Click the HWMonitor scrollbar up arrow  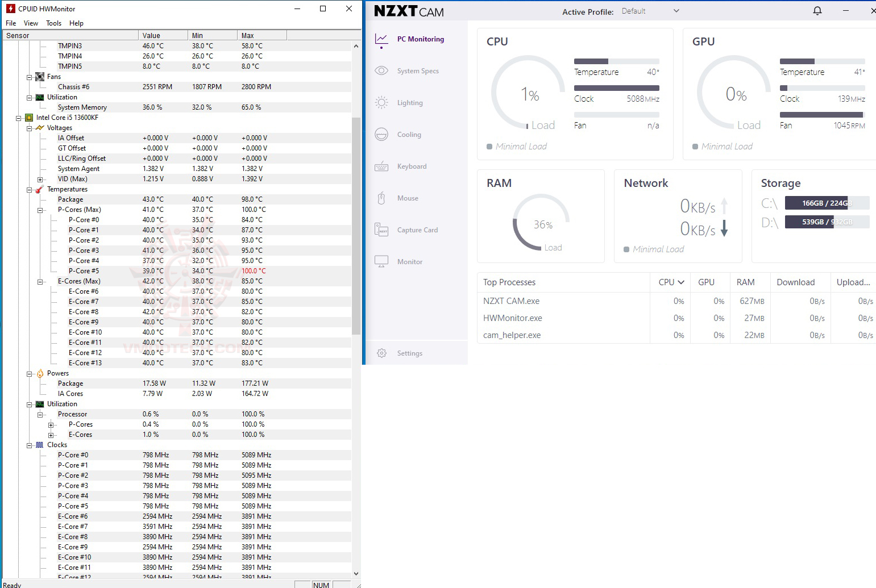click(x=356, y=46)
